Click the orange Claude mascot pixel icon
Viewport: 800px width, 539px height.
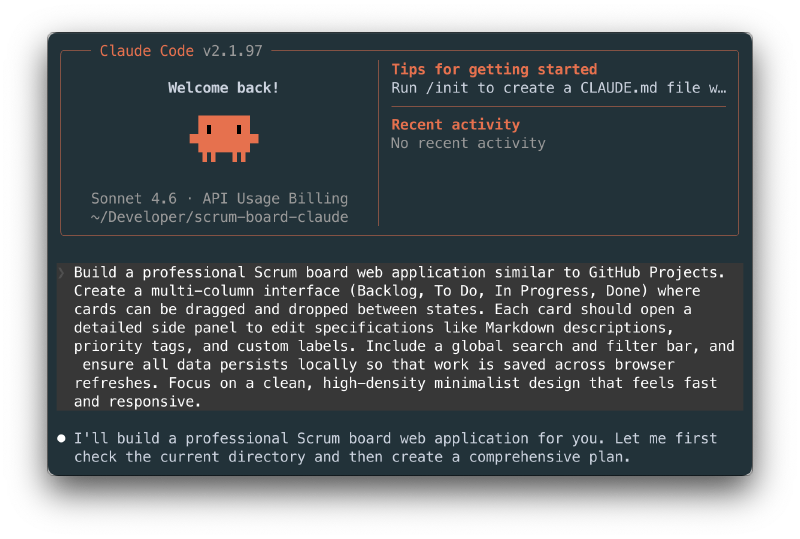pos(224,138)
